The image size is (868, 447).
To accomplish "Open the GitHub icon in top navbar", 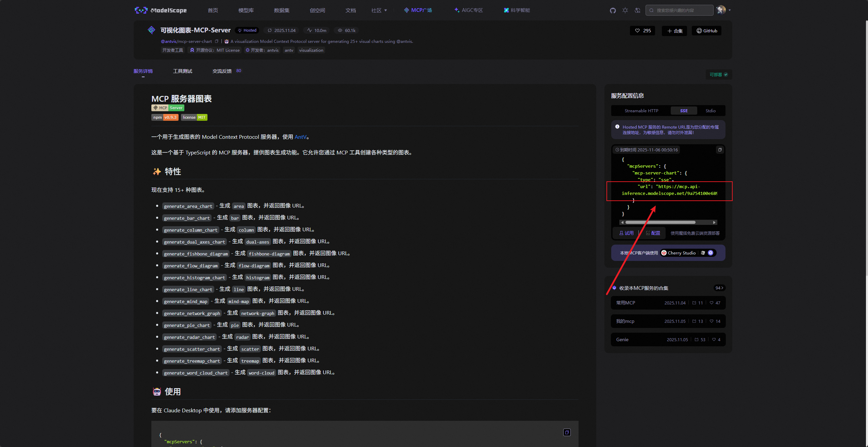I will pos(613,11).
